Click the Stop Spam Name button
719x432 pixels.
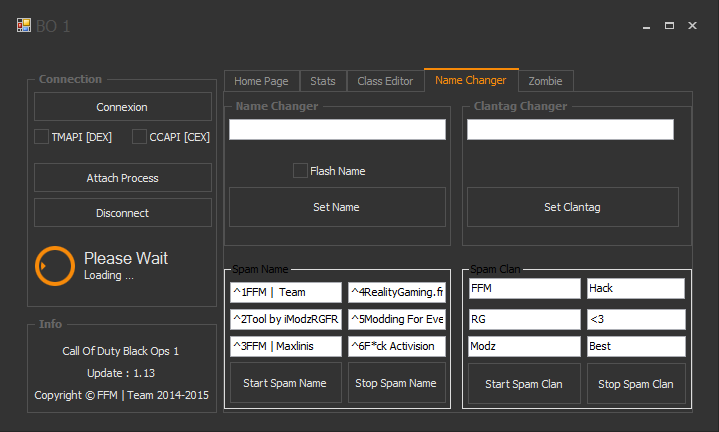(397, 383)
